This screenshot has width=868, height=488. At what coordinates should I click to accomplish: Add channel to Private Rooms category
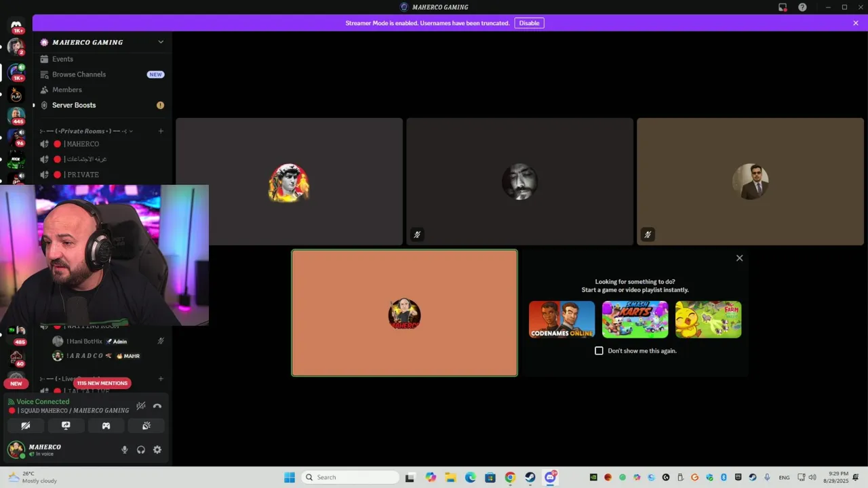tap(161, 131)
